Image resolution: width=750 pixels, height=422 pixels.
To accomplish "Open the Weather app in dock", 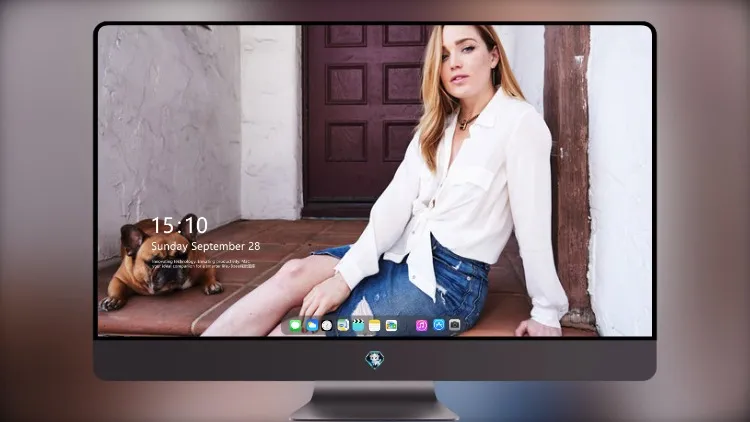I will (x=311, y=325).
